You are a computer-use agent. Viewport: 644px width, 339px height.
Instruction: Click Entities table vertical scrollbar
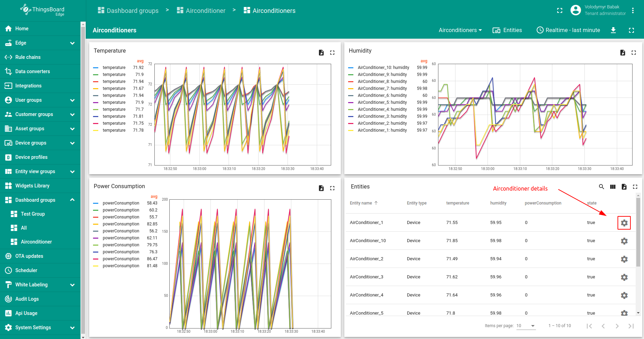point(638,232)
